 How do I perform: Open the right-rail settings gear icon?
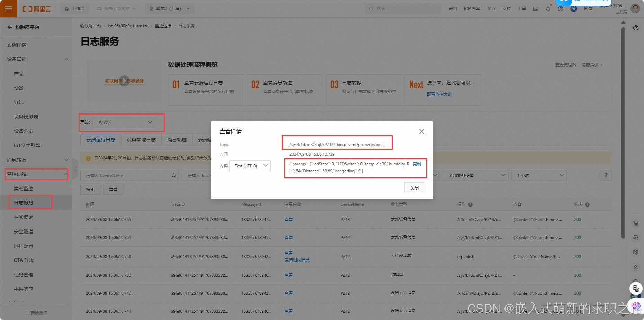click(x=636, y=252)
